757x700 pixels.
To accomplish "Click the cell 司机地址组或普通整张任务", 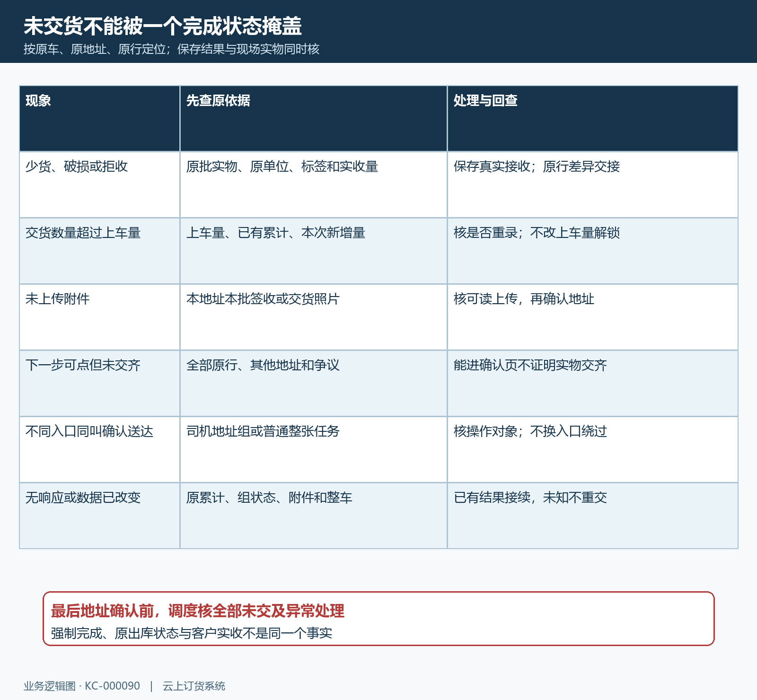I will tap(313, 450).
